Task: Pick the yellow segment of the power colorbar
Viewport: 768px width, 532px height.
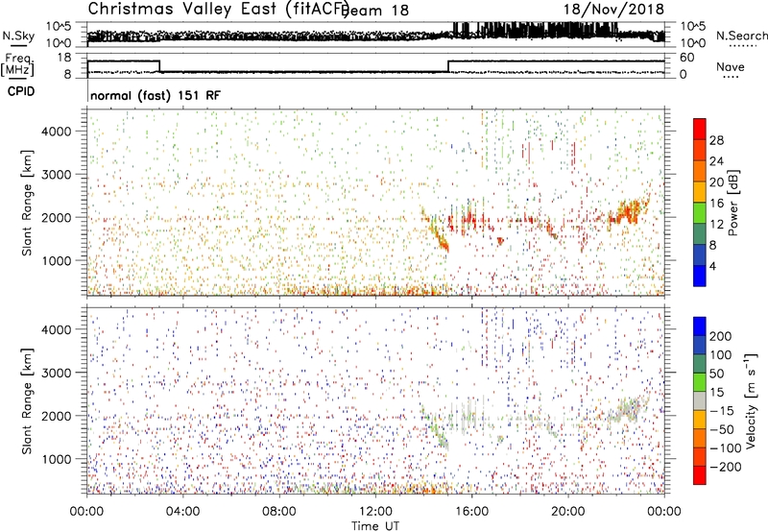Action: coord(700,191)
